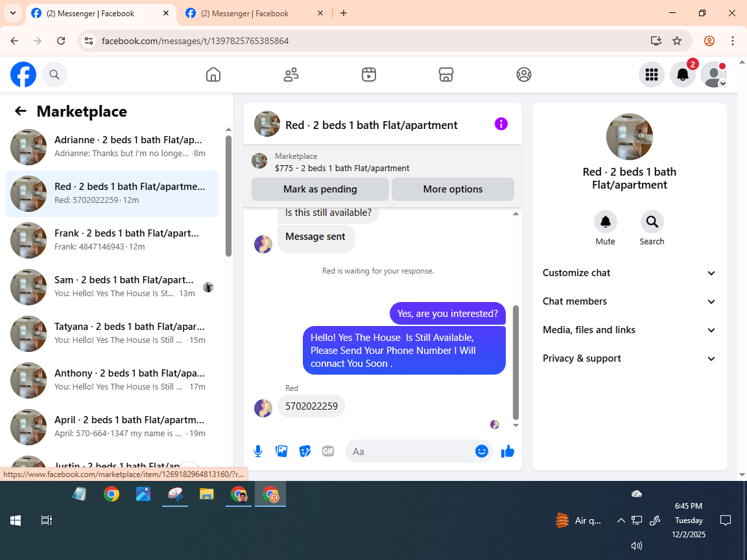
Task: Open the Groups icon in top navigation
Action: pyautogui.click(x=523, y=75)
